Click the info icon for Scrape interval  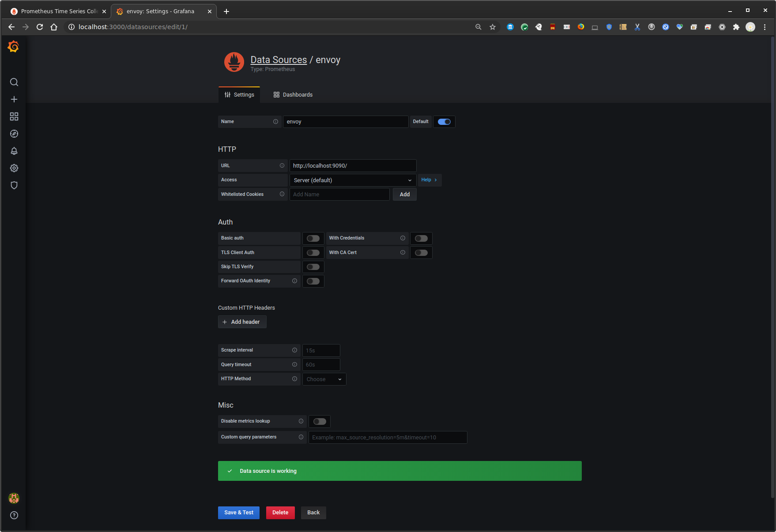click(x=294, y=350)
